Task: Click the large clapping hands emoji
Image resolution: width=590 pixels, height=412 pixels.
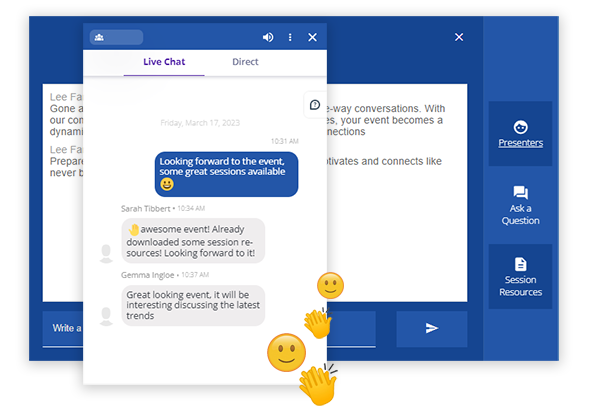Action: coord(318,385)
